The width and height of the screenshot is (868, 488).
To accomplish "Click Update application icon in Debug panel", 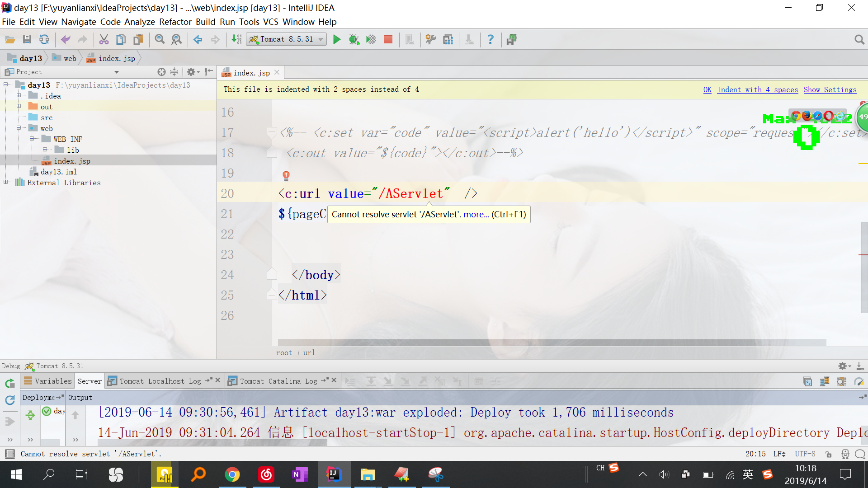I will 10,400.
